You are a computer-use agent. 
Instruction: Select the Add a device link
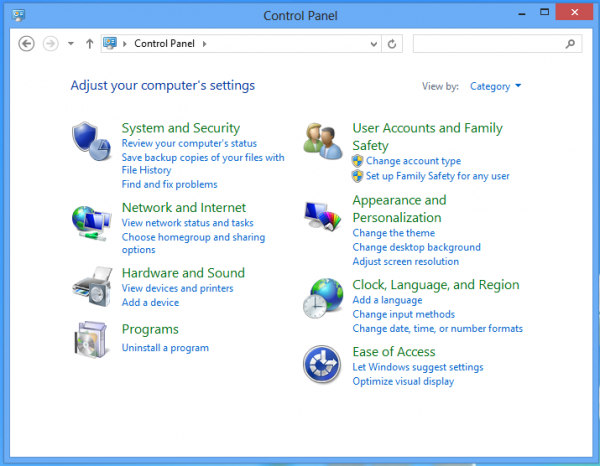(x=150, y=303)
